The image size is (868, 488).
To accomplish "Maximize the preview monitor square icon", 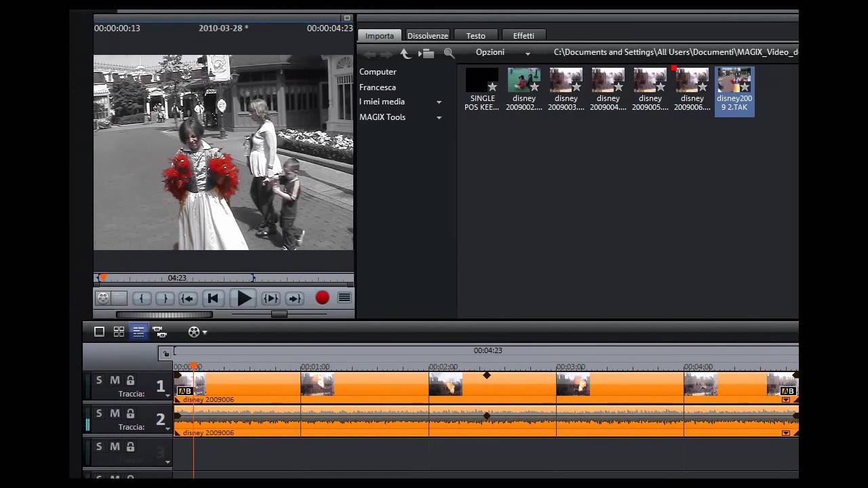I will click(347, 18).
